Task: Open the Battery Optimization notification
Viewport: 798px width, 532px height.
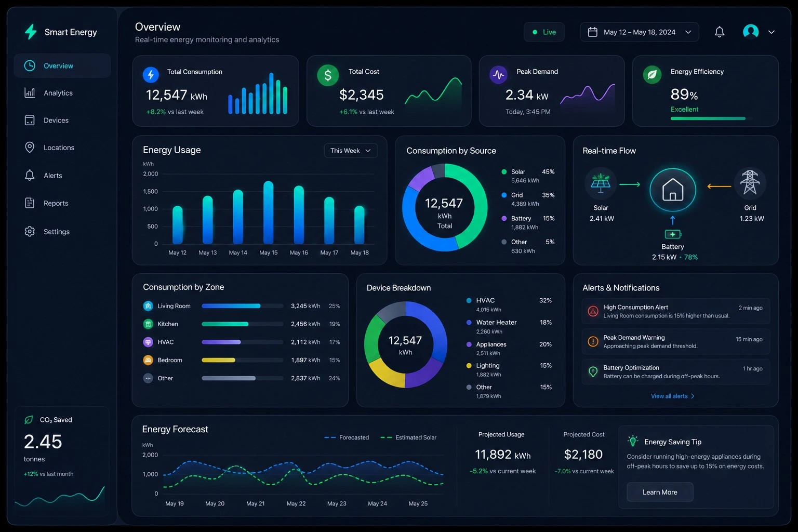Action: coord(676,371)
